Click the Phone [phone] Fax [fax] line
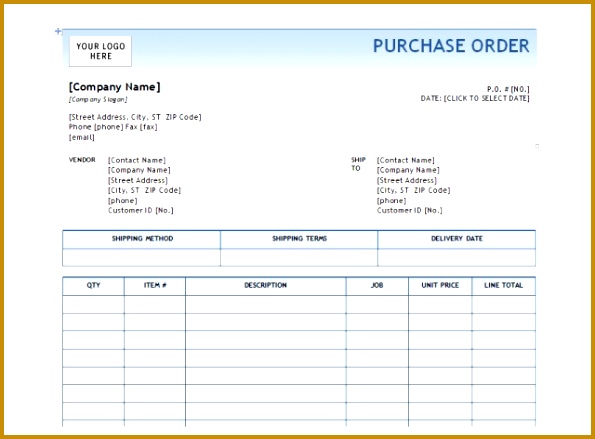The height and width of the screenshot is (439, 595). (x=113, y=127)
